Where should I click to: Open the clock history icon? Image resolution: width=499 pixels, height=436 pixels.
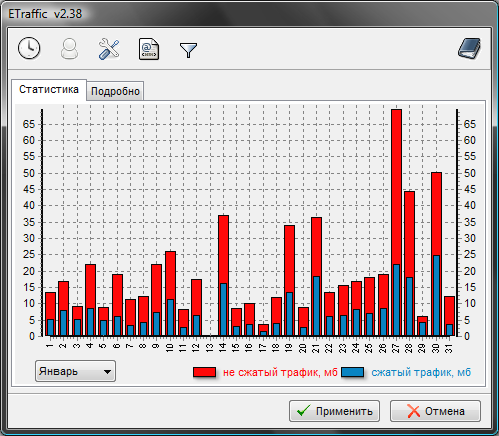pyautogui.click(x=29, y=49)
